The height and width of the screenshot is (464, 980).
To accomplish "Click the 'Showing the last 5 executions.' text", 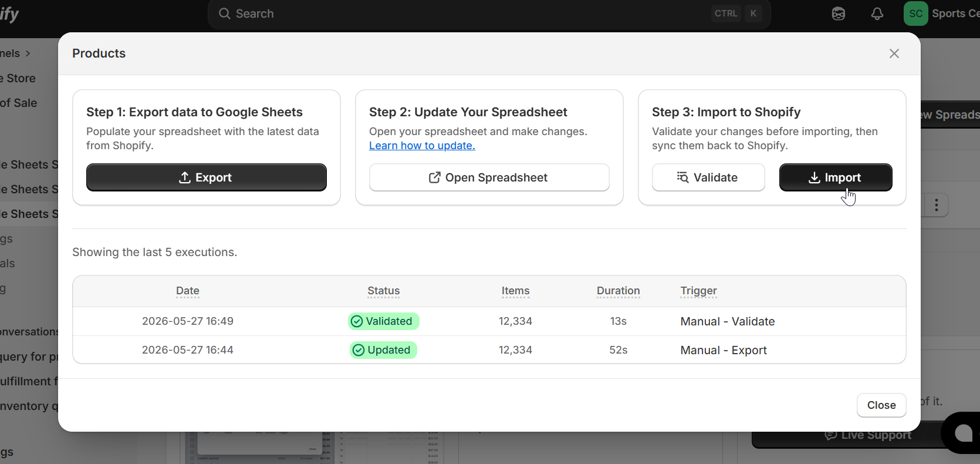I will pyautogui.click(x=155, y=252).
